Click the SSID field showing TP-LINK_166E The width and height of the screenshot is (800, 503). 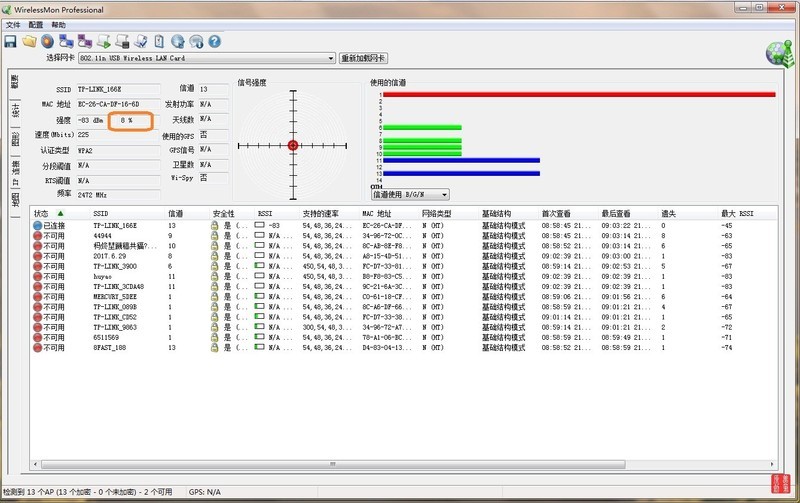118,89
